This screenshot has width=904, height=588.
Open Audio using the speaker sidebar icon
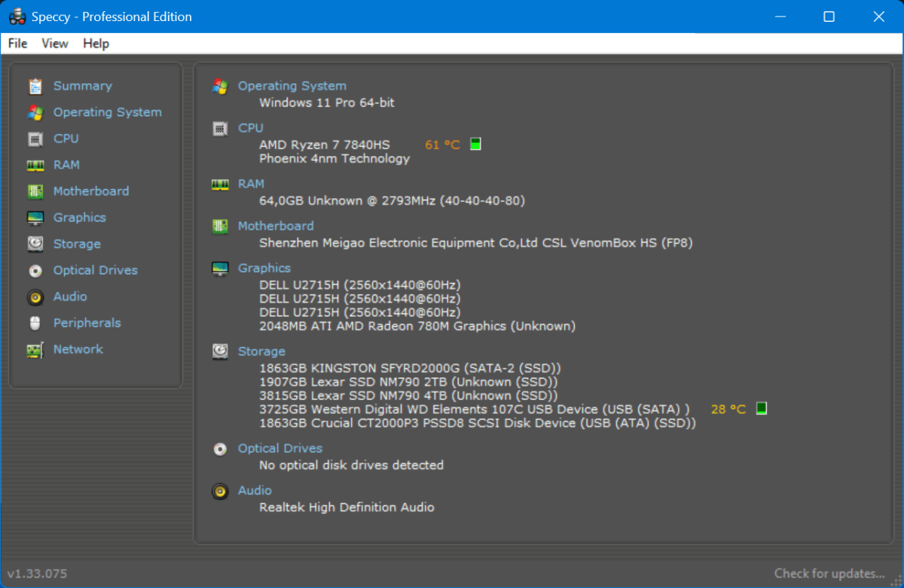35,297
